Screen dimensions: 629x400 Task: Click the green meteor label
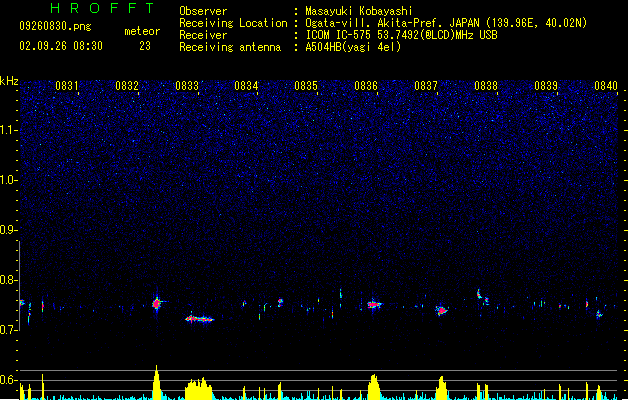(142, 31)
